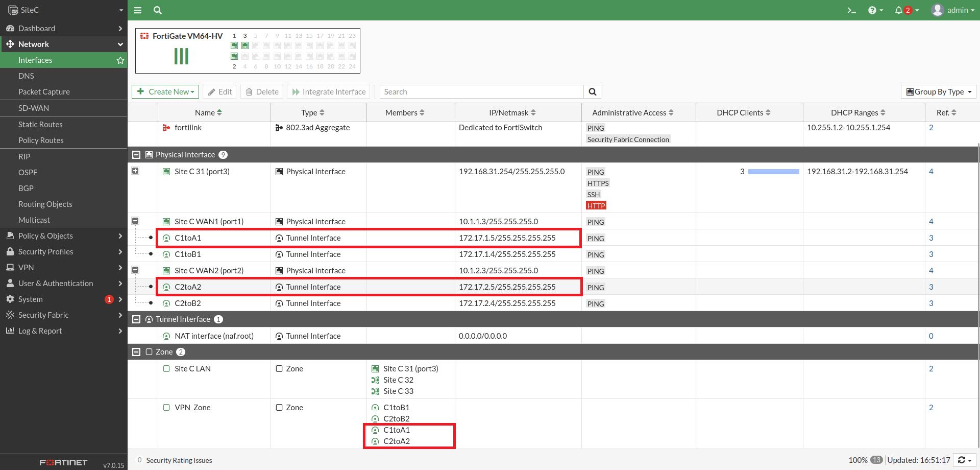Open the System menu
The height and width of the screenshot is (470, 980).
pyautogui.click(x=64, y=299)
